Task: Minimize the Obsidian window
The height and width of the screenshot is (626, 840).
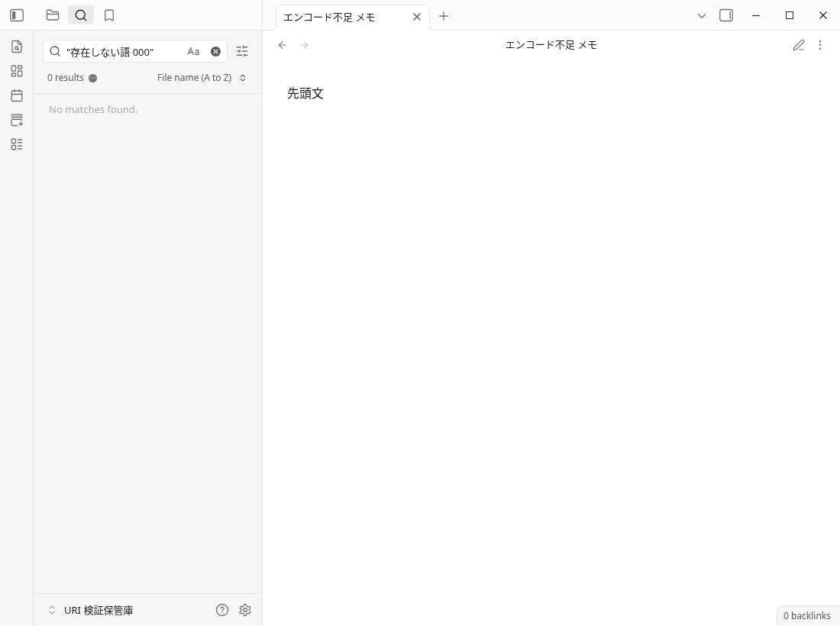Action: pos(756,15)
